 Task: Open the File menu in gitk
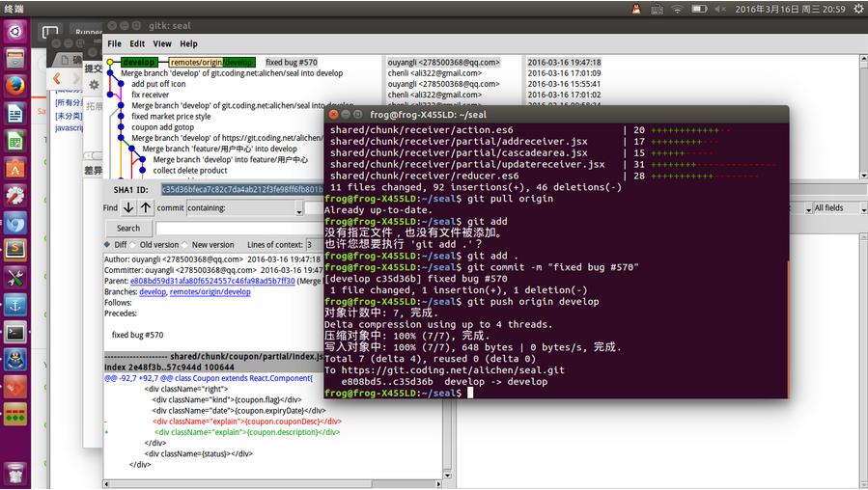point(114,43)
